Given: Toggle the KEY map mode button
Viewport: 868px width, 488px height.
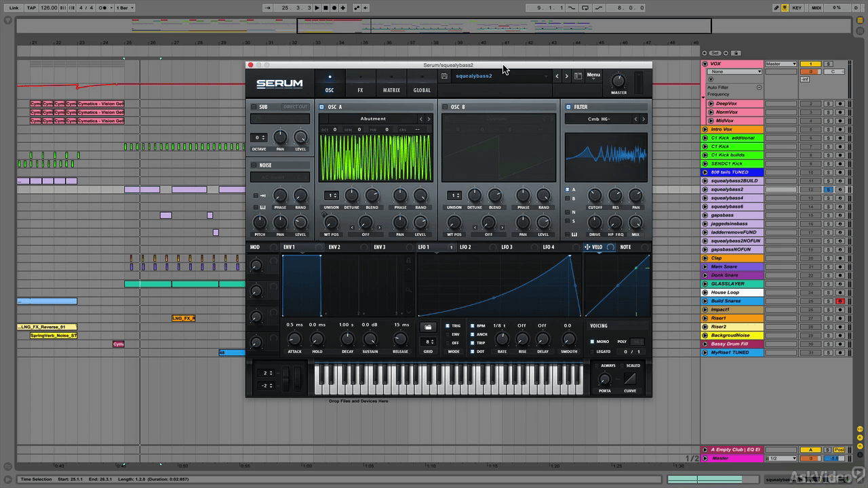Looking at the screenshot, I should click(x=797, y=8).
